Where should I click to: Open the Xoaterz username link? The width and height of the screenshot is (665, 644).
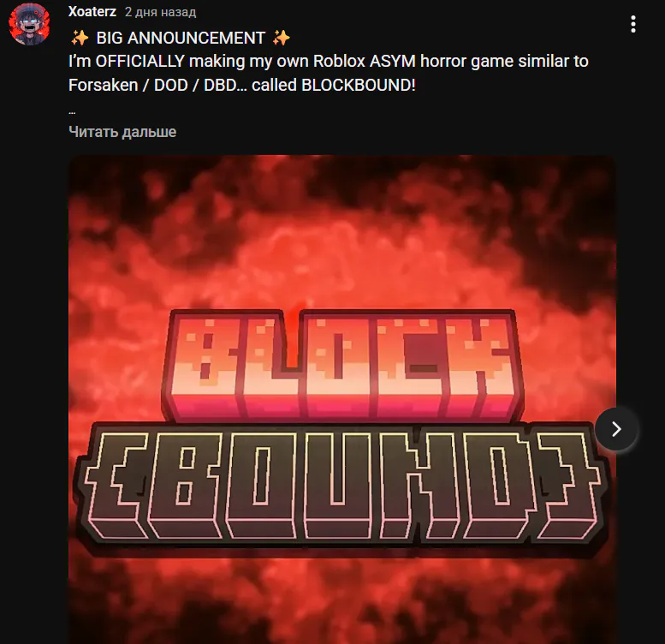coord(92,11)
